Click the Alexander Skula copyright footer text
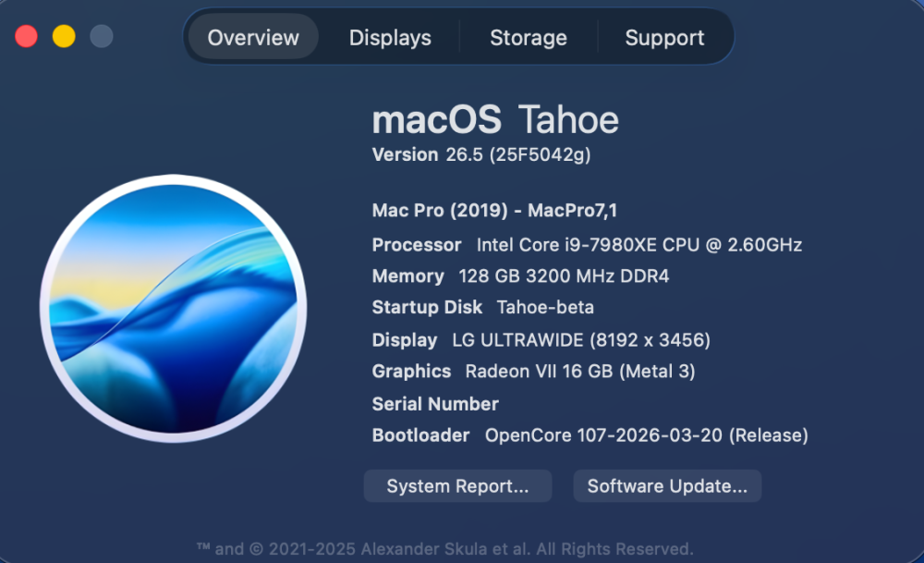Image resolution: width=924 pixels, height=563 pixels. pyautogui.click(x=445, y=549)
